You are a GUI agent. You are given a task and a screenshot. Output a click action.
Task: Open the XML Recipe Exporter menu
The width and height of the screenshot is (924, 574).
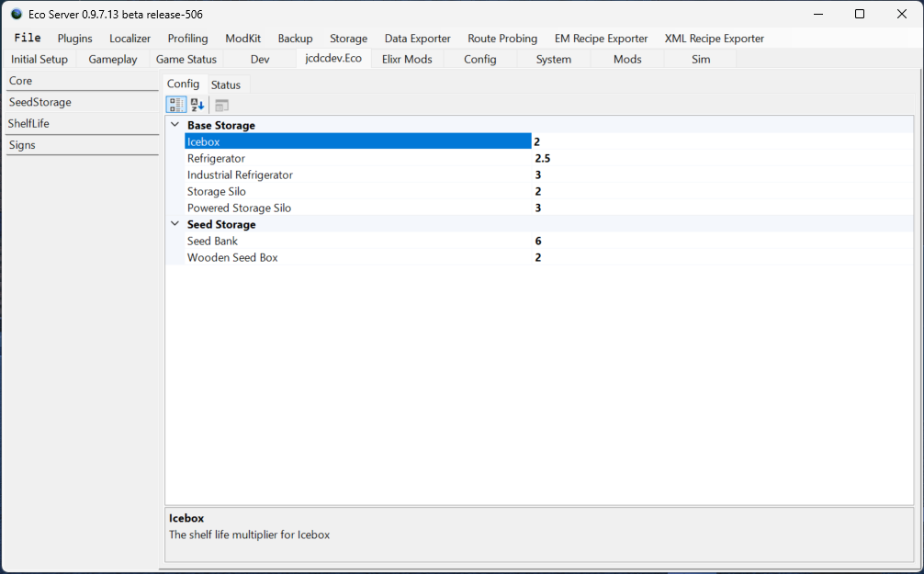click(x=715, y=39)
